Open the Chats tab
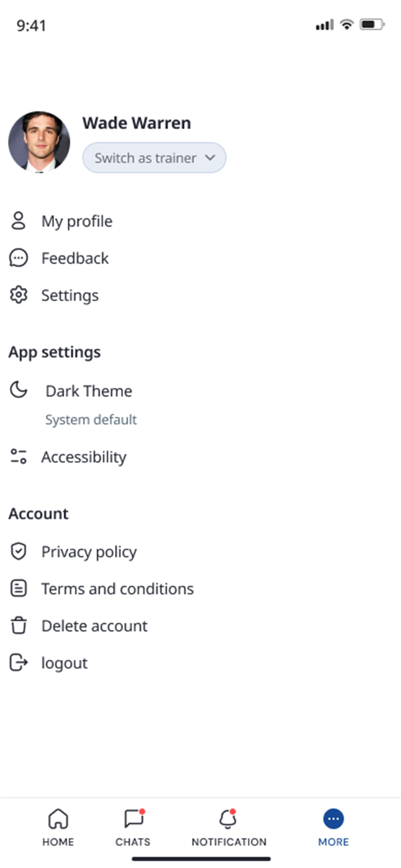401x868 pixels. (133, 827)
